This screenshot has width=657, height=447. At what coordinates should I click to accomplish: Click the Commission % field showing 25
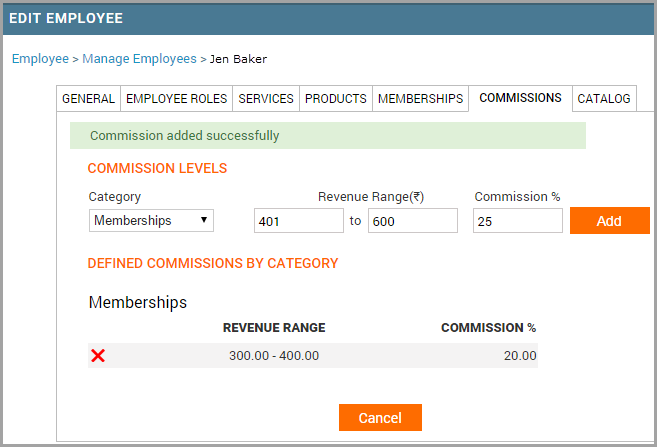point(518,221)
